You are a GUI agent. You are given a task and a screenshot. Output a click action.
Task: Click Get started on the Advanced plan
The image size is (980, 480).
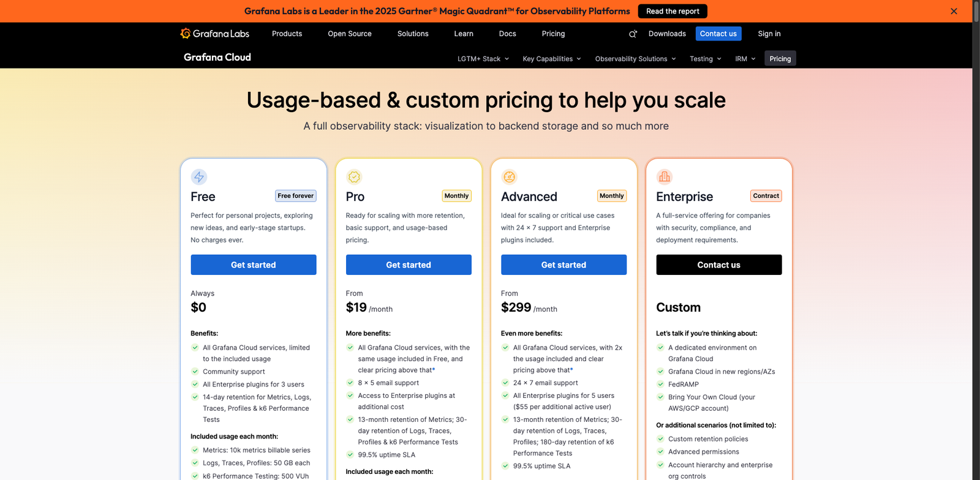(x=563, y=264)
